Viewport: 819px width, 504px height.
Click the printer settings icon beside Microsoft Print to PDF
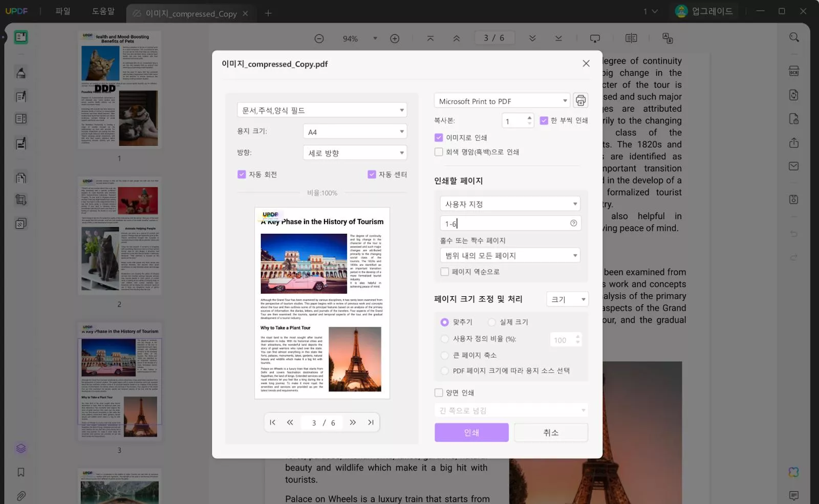coord(580,100)
